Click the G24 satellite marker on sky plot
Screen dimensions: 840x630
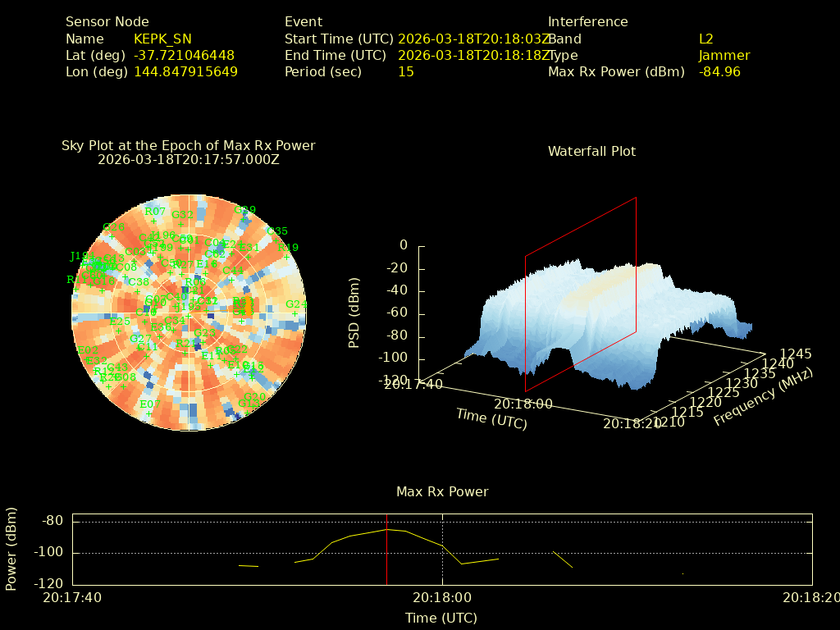pos(294,313)
